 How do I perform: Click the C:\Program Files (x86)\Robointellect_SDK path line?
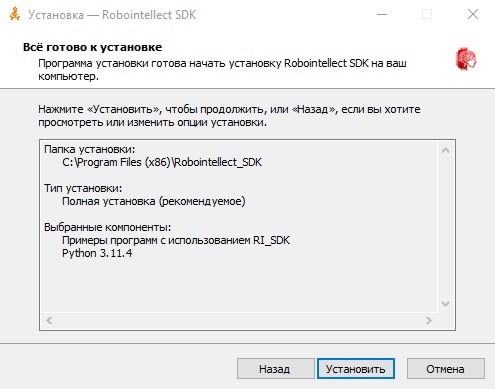pos(162,162)
